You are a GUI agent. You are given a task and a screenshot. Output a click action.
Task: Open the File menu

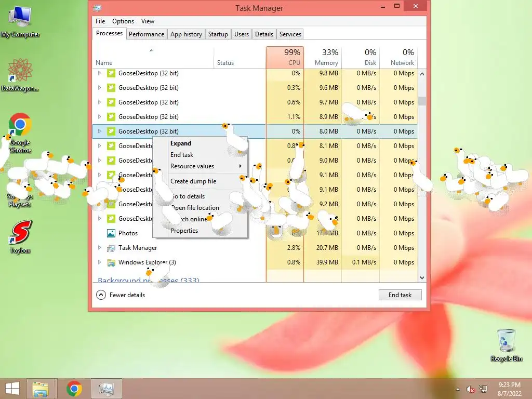100,21
